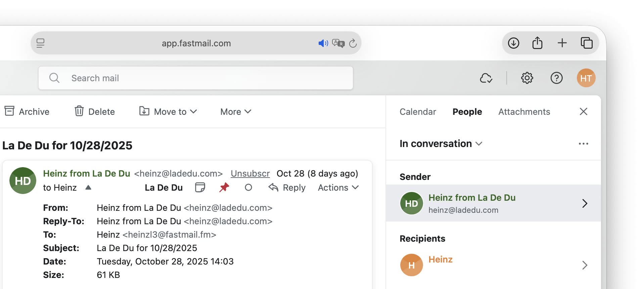Image resolution: width=644 pixels, height=289 pixels.
Task: Click the date Tuesday, October 28, 2025 14:03
Action: (165, 261)
